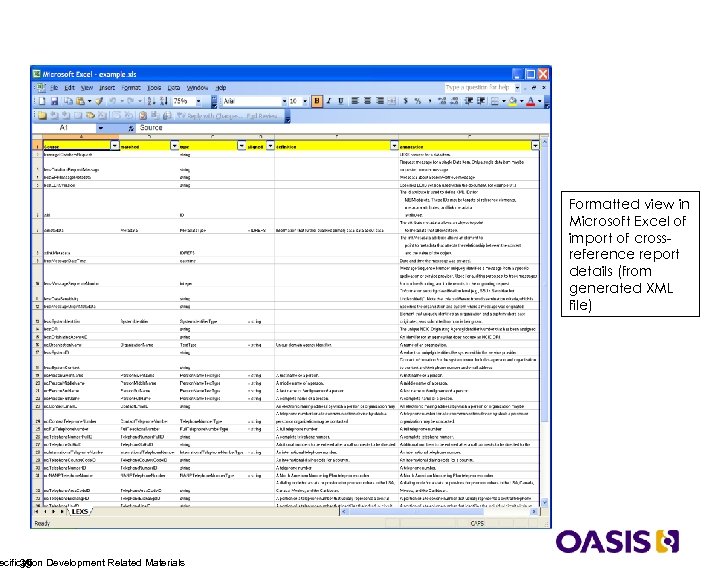
Task: Click the Name Box showing A1
Action: click(x=64, y=128)
